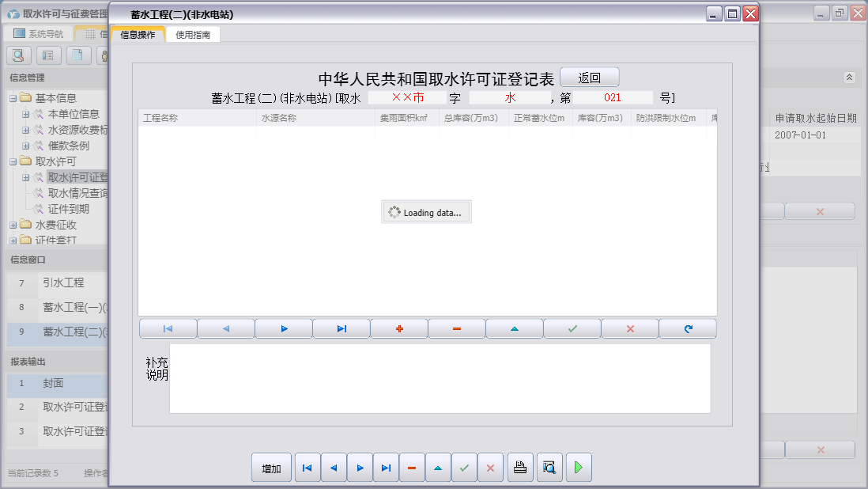Click the ××市 input field
This screenshot has height=489, width=868.
pos(407,97)
